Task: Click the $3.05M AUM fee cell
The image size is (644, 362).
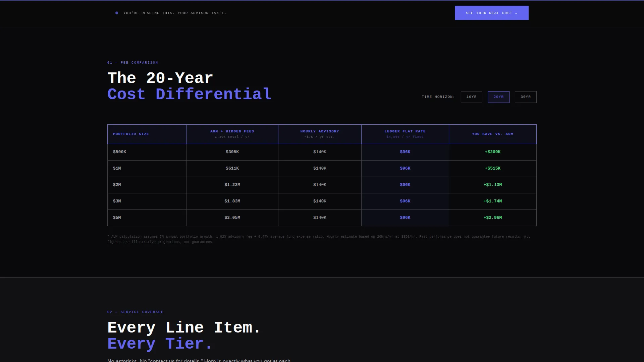Action: point(232,218)
